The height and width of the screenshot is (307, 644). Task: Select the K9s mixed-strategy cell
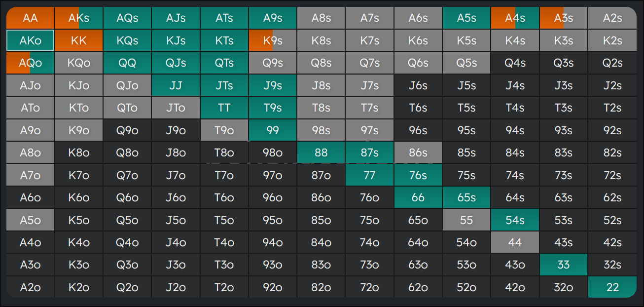tap(273, 40)
